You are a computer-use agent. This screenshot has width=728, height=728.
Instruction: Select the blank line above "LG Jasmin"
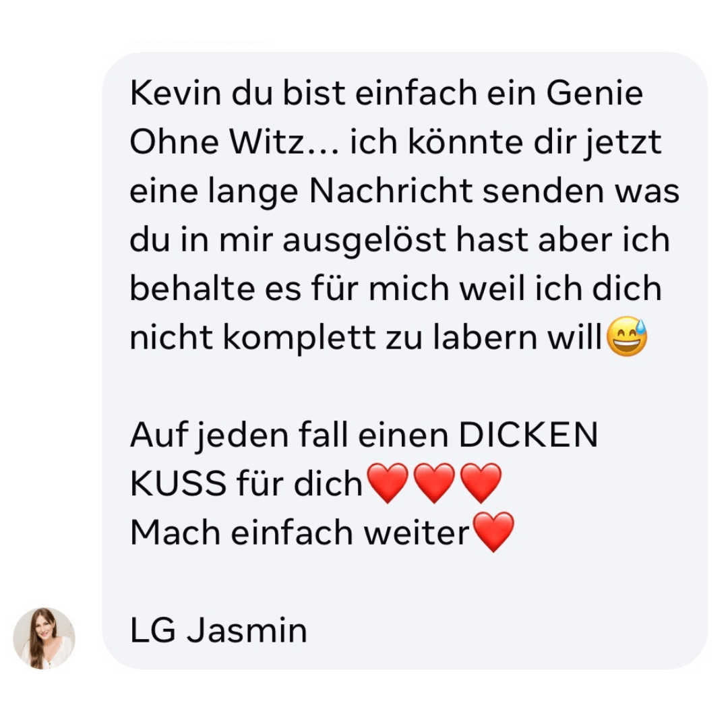(404, 581)
